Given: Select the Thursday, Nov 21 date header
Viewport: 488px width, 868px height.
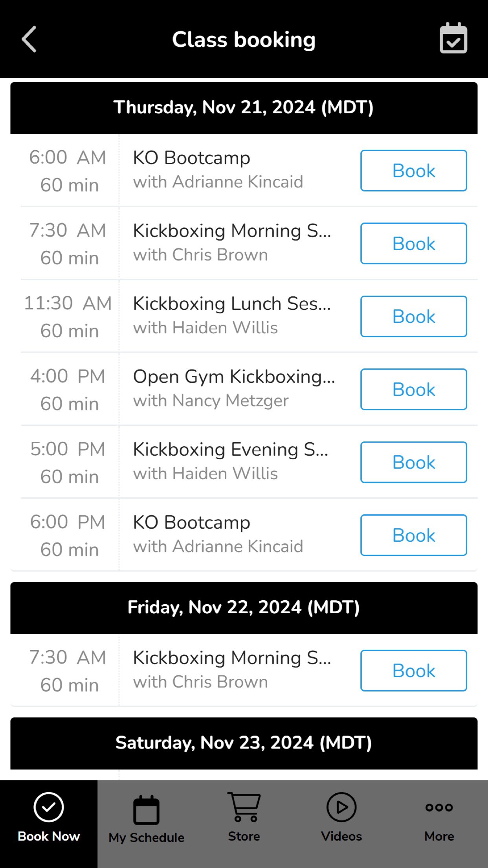Looking at the screenshot, I should [x=244, y=108].
